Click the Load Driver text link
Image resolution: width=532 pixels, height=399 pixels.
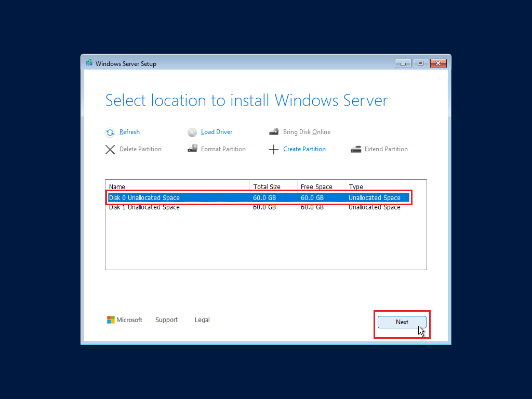point(217,132)
